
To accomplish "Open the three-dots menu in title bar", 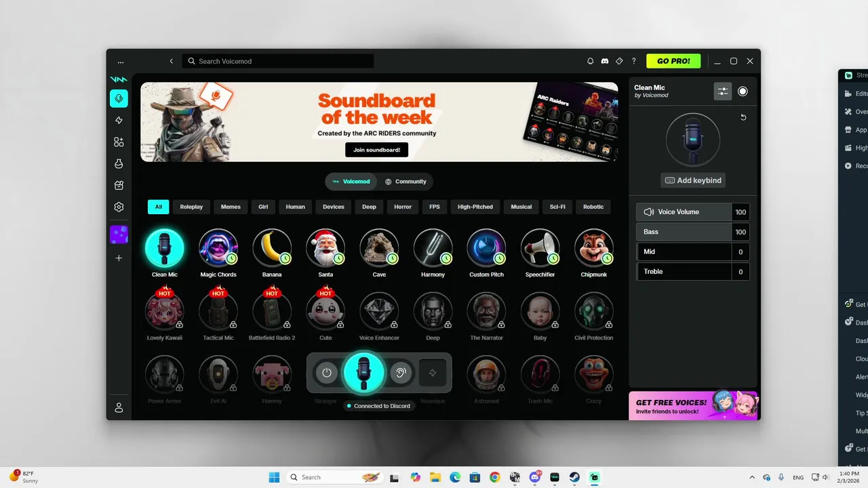I will tap(121, 61).
